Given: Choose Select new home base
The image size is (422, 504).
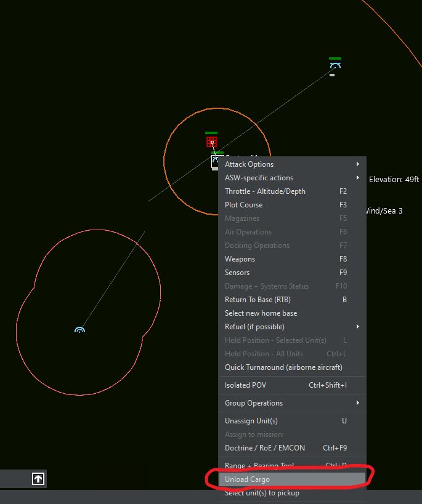Looking at the screenshot, I should pyautogui.click(x=292, y=313).
